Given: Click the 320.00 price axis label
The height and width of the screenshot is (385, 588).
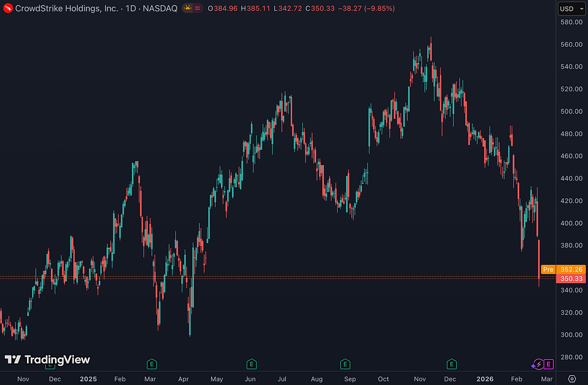Looking at the screenshot, I should [x=571, y=312].
